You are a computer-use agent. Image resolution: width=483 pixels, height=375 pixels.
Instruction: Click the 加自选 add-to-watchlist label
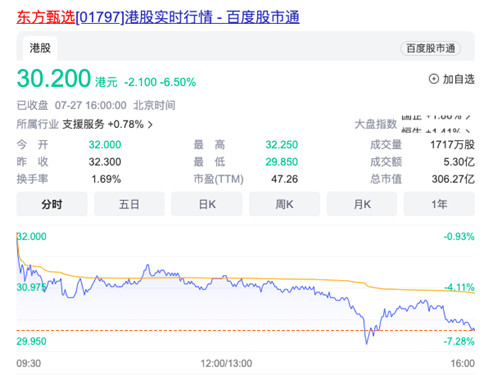click(x=458, y=79)
